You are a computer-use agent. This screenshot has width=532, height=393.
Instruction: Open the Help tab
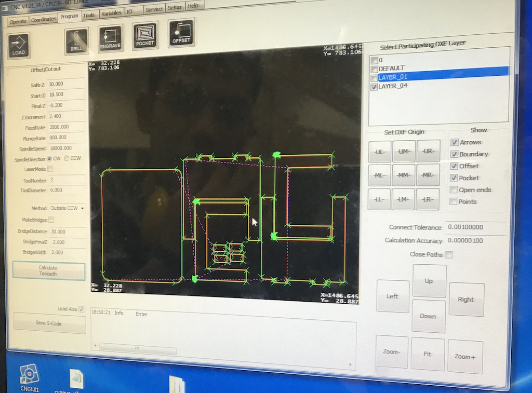coord(193,6)
